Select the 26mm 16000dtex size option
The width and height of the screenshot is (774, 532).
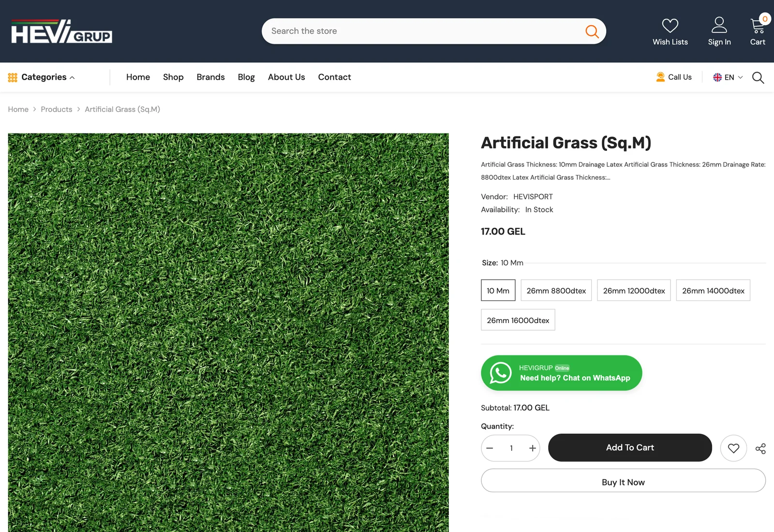[518, 320]
